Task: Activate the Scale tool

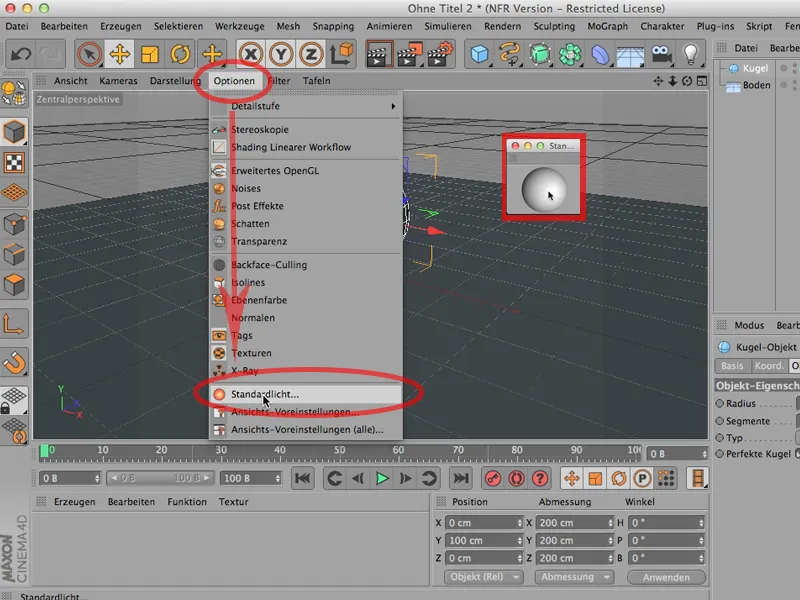Action: tap(149, 54)
